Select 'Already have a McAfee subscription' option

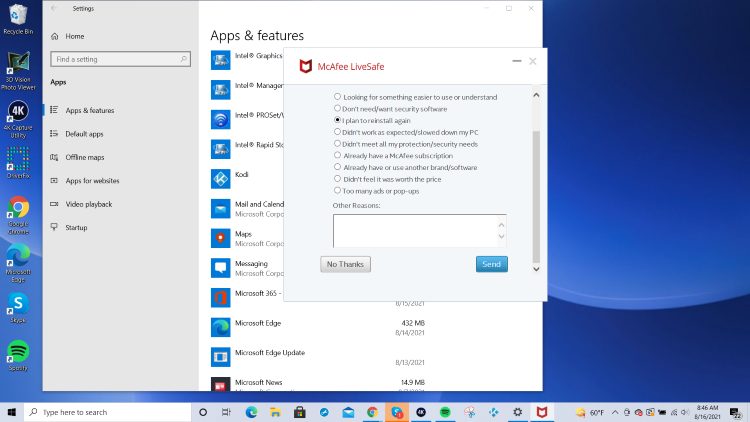tap(337, 155)
